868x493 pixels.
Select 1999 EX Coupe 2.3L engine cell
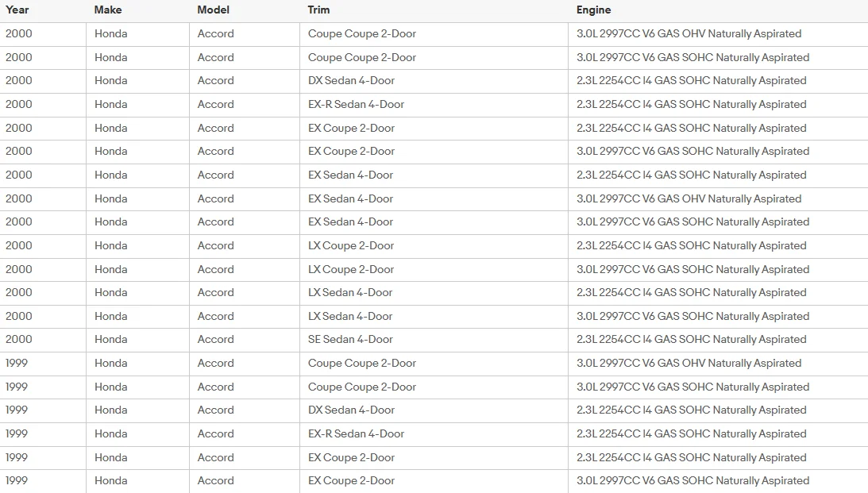click(718, 458)
